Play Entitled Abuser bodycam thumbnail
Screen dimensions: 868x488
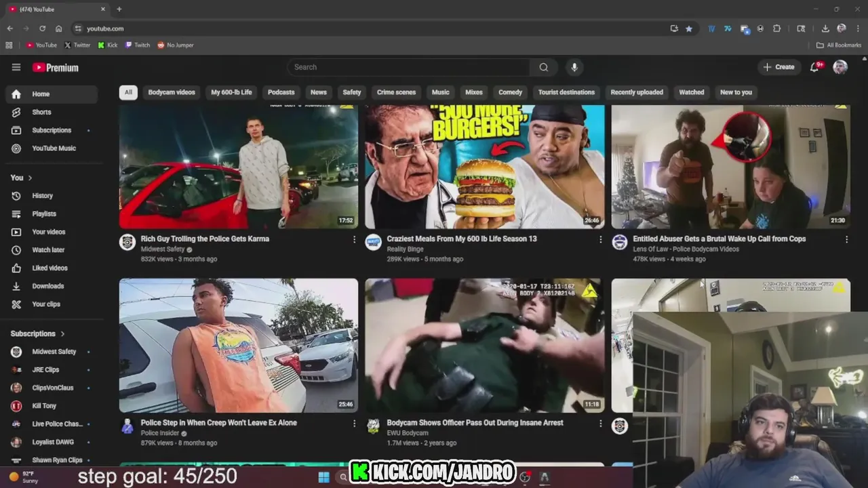click(x=731, y=167)
